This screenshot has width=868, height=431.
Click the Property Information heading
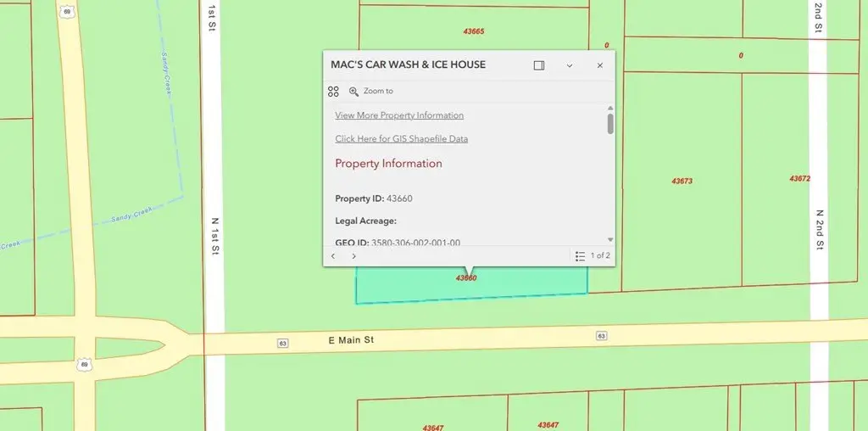point(388,164)
